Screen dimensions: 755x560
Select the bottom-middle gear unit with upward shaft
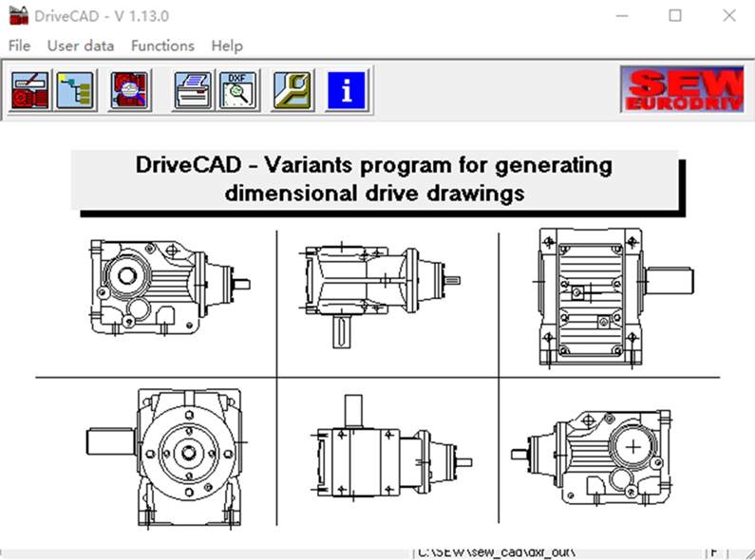coord(391,447)
